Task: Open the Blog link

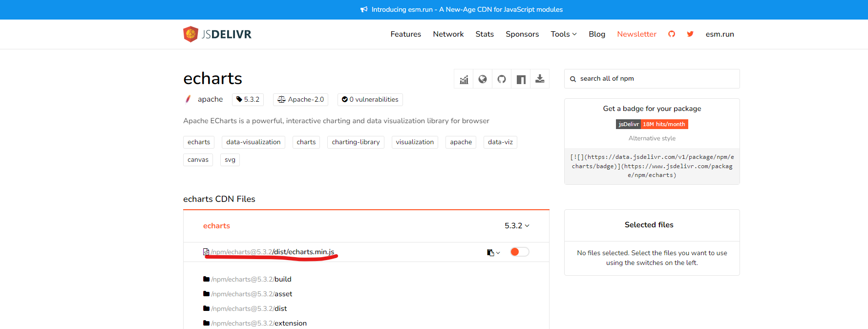Action: pyautogui.click(x=597, y=34)
